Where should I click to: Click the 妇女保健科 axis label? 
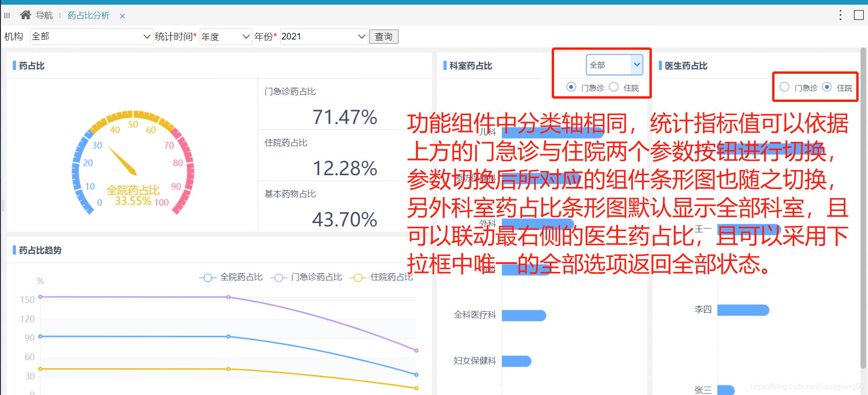coord(475,361)
